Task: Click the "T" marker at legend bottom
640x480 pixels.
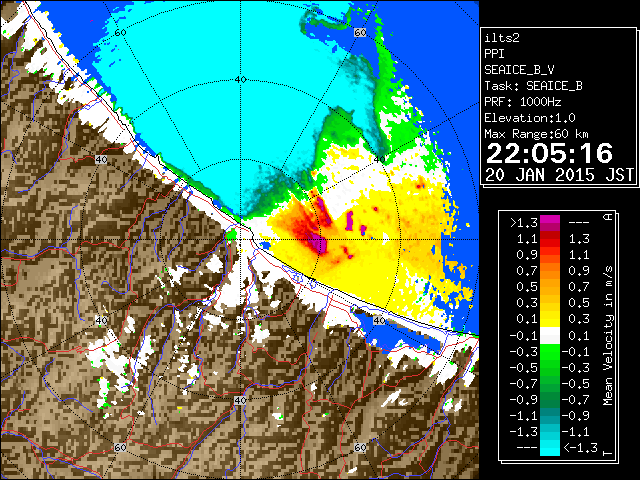Action: click(x=608, y=453)
